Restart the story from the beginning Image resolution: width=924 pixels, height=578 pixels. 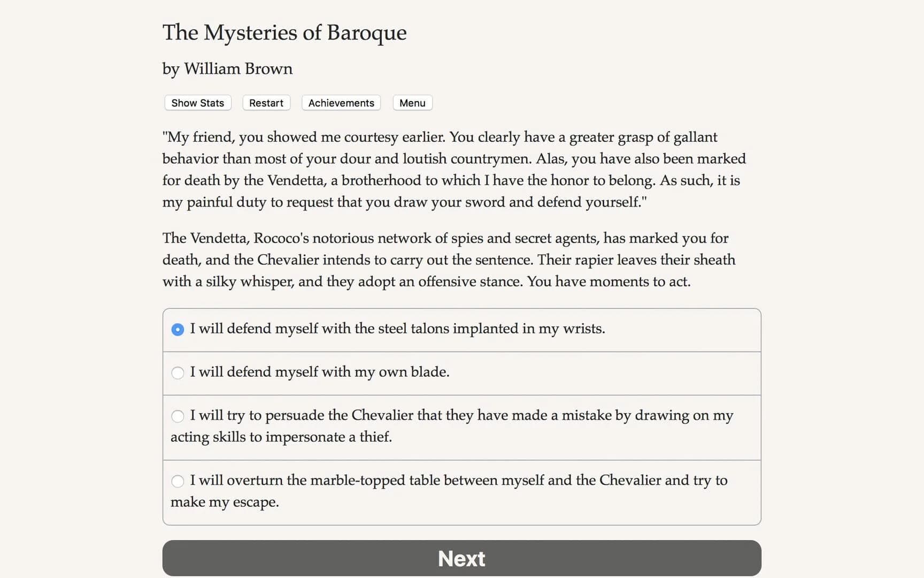point(266,103)
